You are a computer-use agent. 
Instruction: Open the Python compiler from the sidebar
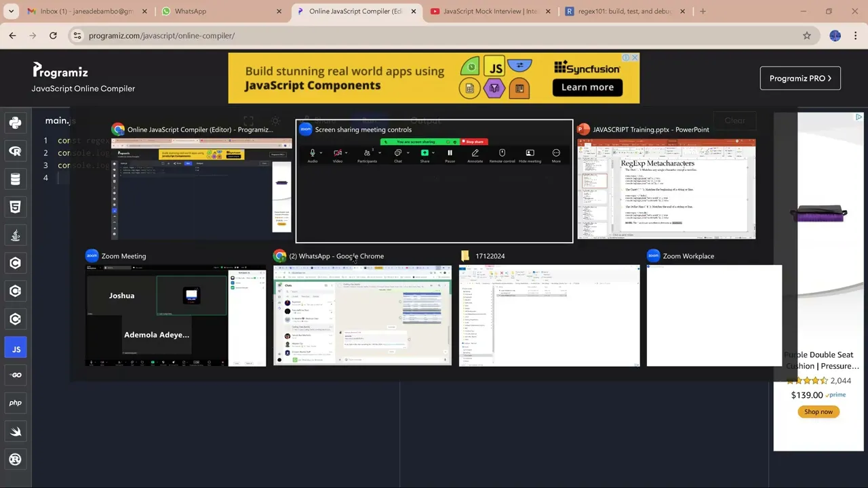[16, 123]
